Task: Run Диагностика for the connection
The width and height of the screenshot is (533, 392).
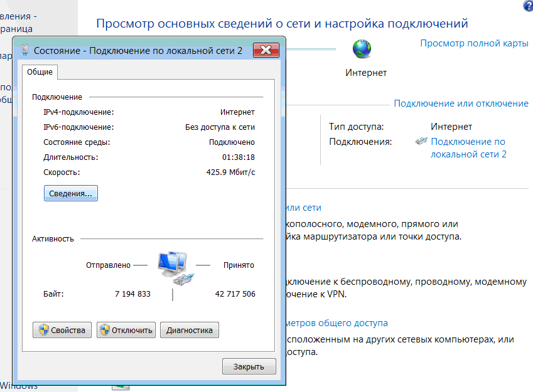Action: tap(190, 330)
